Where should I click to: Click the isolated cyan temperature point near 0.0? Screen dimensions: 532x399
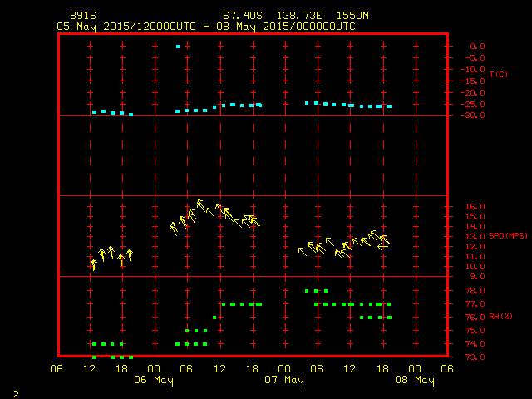pos(178,47)
